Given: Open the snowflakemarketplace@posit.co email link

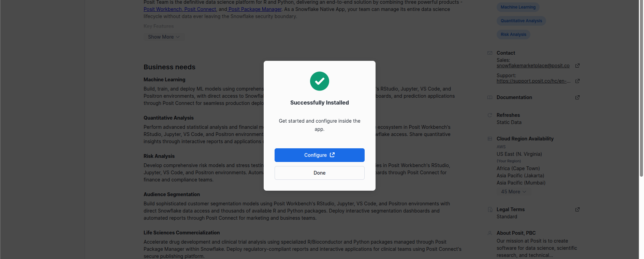Looking at the screenshot, I should [533, 66].
